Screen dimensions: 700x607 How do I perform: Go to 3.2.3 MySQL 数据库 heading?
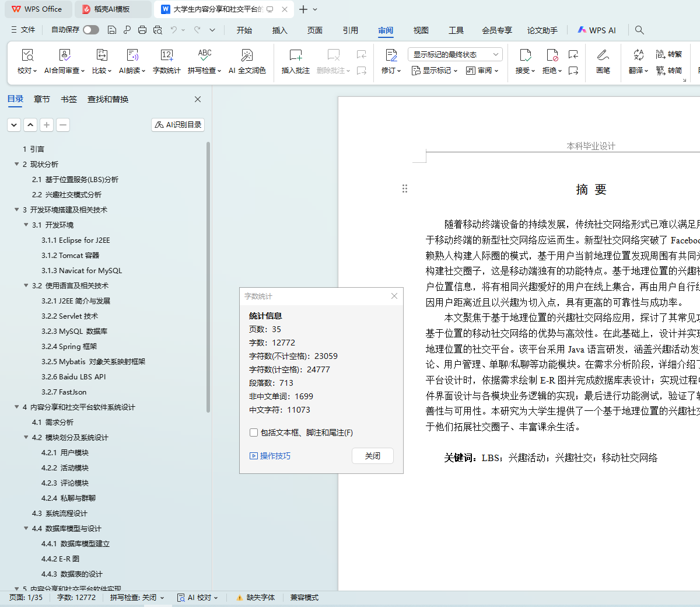point(74,331)
